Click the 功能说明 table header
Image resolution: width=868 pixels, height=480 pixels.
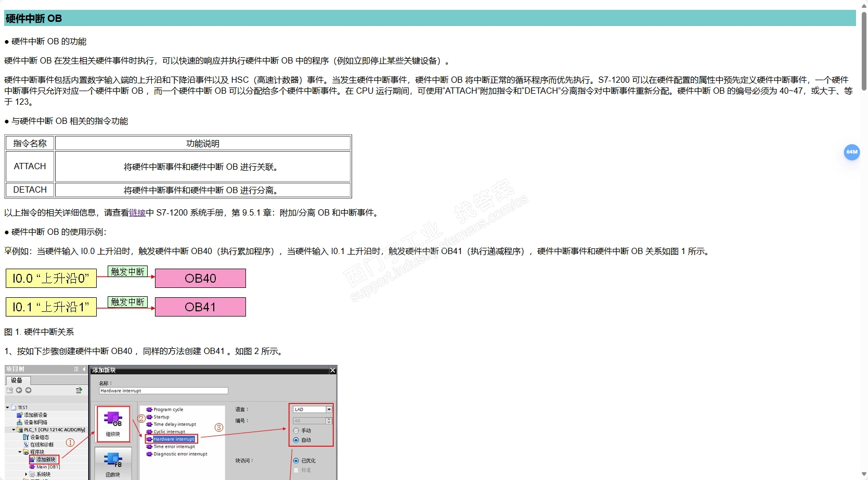pos(203,143)
